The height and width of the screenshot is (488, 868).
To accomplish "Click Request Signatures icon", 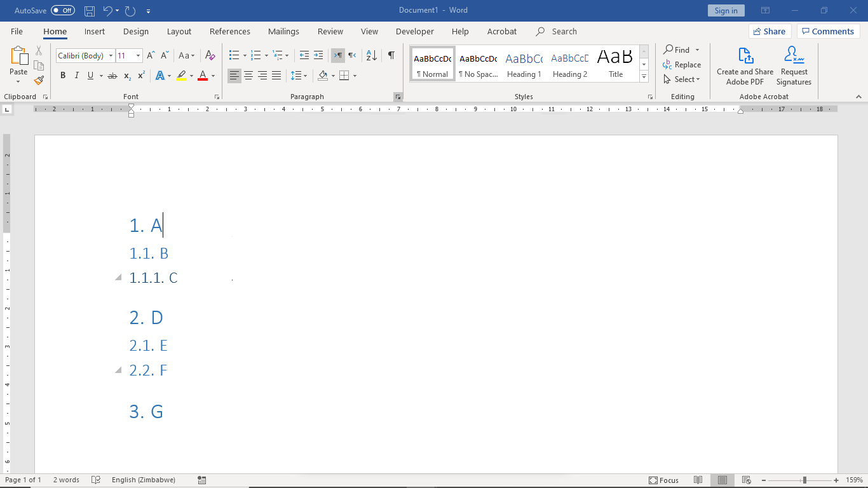I will pyautogui.click(x=794, y=66).
